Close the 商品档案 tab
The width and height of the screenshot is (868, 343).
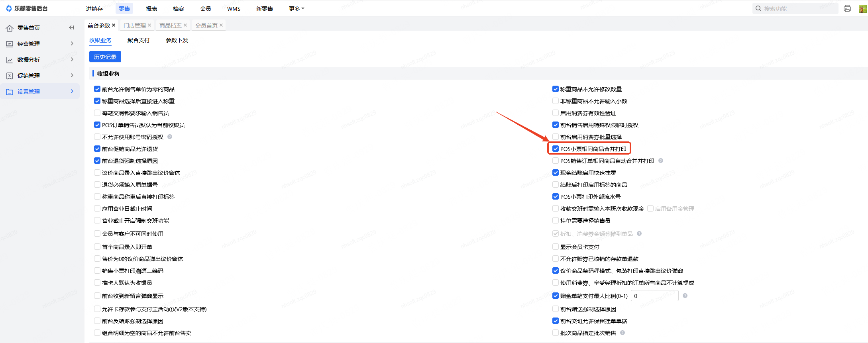point(185,25)
